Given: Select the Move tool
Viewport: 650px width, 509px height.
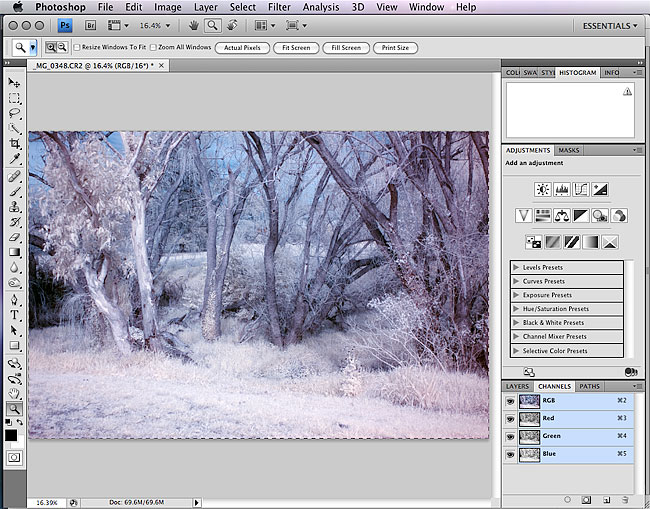Looking at the screenshot, I should coord(15,82).
